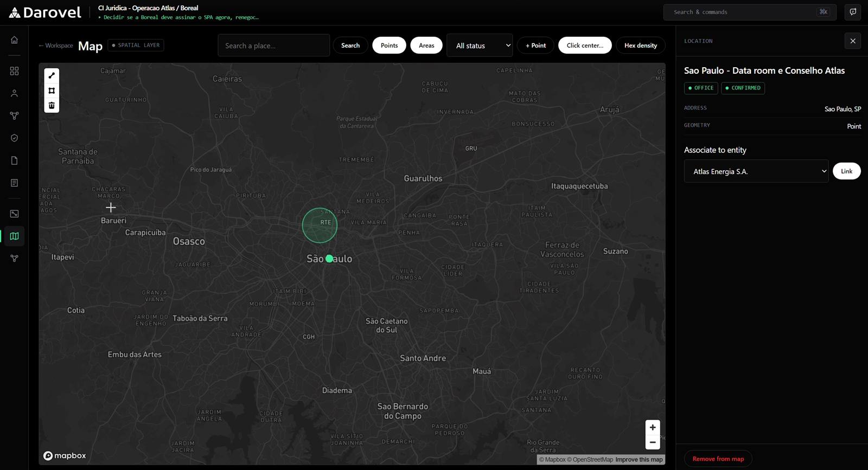The image size is (868, 470).
Task: Open the bottom graph icon in sidebar
Action: point(14,259)
